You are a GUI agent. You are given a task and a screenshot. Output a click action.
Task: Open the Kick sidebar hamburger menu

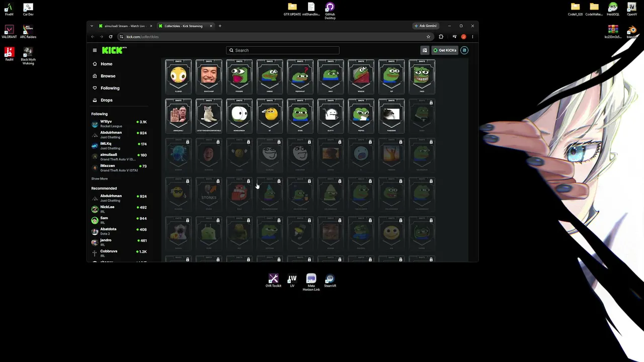coord(95,50)
